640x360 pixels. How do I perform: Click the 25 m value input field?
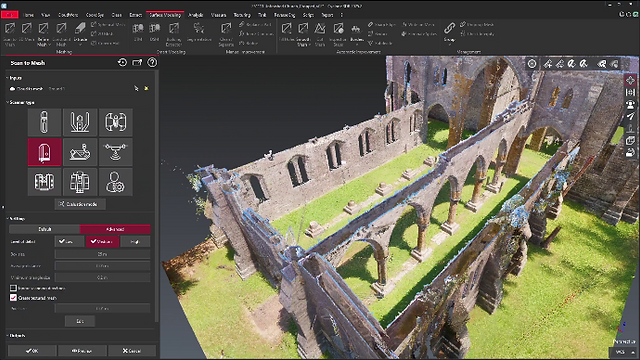tap(102, 254)
